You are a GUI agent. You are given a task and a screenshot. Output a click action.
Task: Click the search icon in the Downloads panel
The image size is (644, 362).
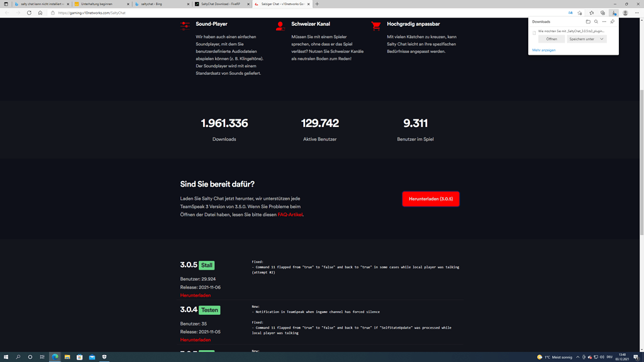(x=596, y=21)
